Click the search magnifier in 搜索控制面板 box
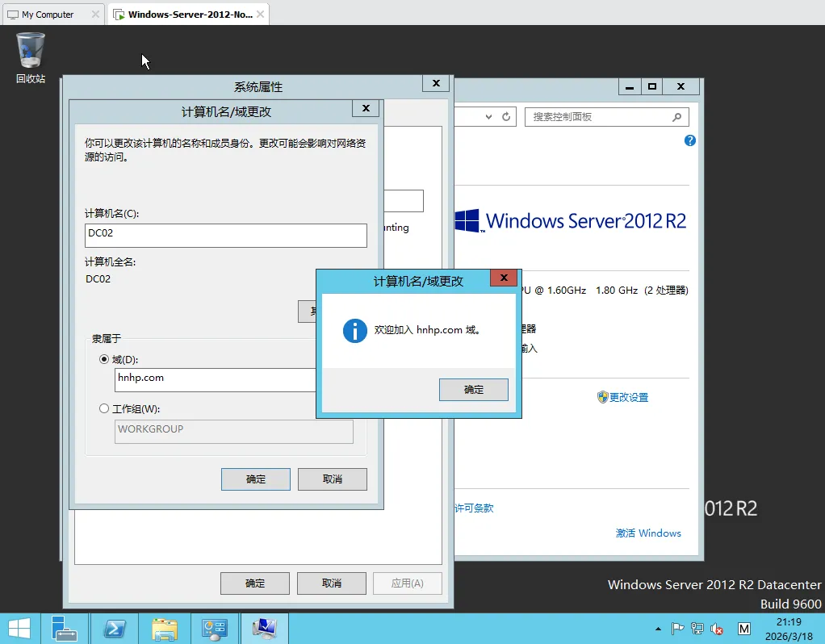Viewport: 825px width, 644px height. [677, 116]
